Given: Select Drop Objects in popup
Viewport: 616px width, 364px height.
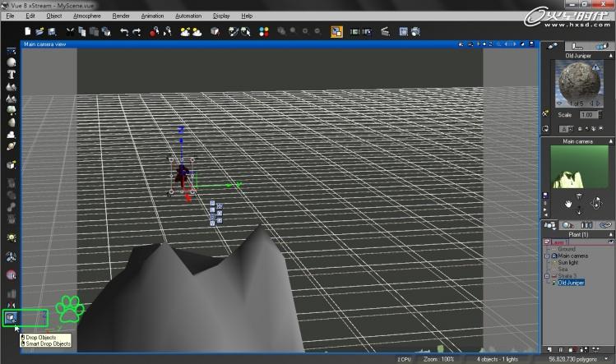Looking at the screenshot, I should pos(41,338).
